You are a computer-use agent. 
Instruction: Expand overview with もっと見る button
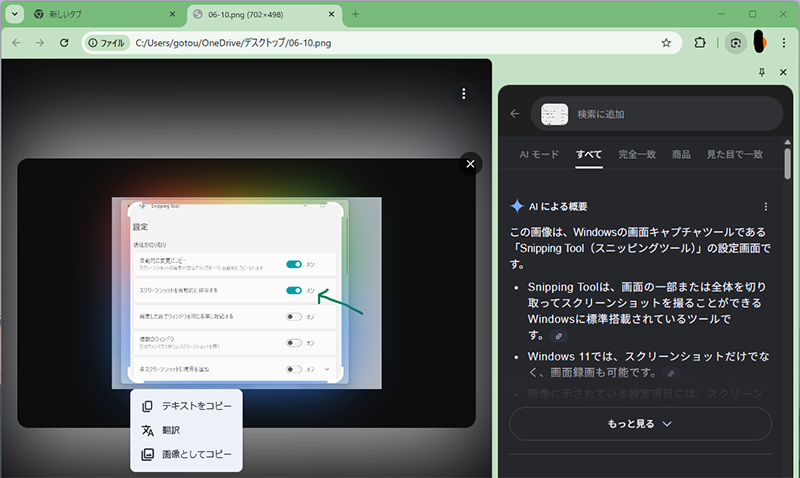click(640, 424)
